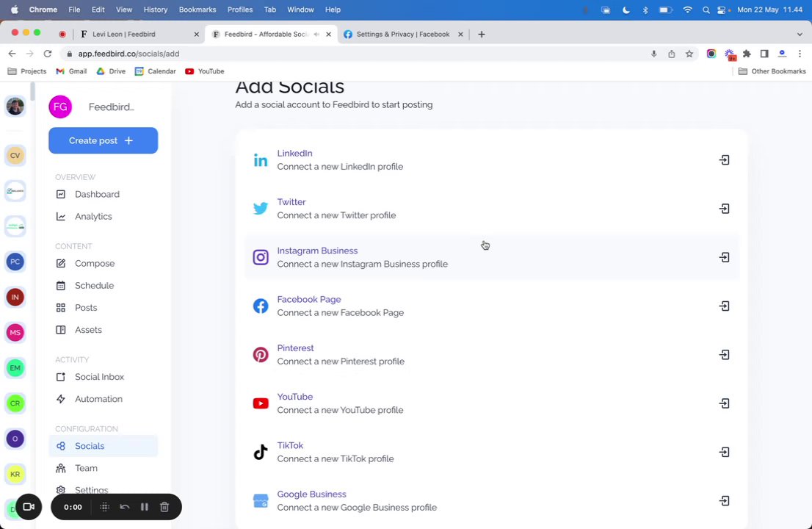Click the Google Business link title

(x=311, y=494)
